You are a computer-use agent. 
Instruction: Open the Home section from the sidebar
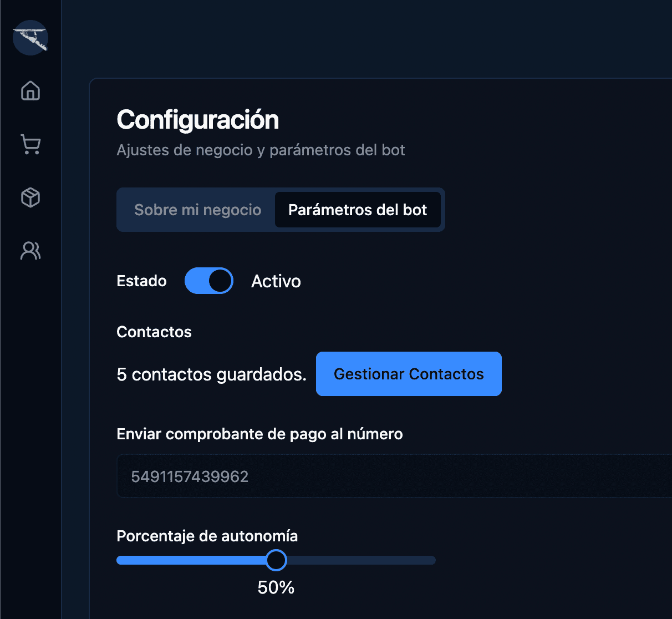pyautogui.click(x=30, y=91)
